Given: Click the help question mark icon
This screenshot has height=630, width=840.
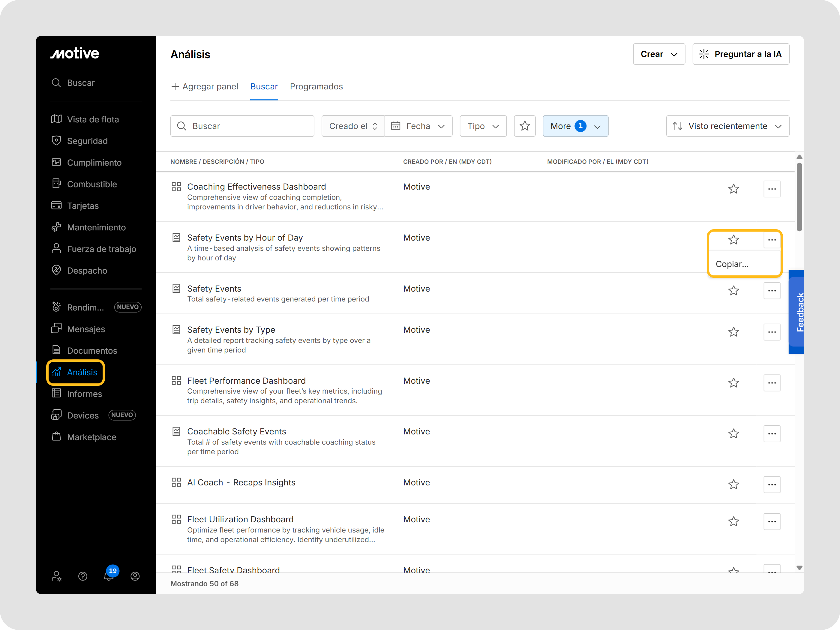Looking at the screenshot, I should coord(83,576).
